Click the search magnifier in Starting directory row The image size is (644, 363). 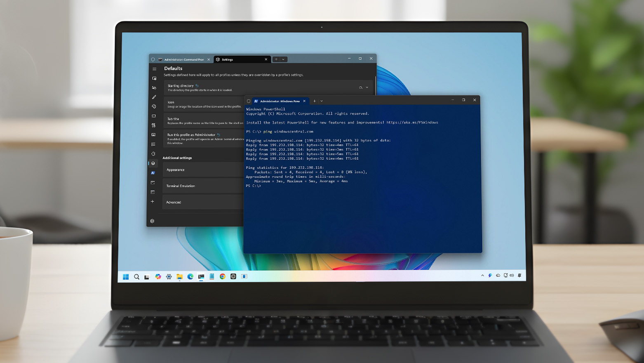pos(361,87)
